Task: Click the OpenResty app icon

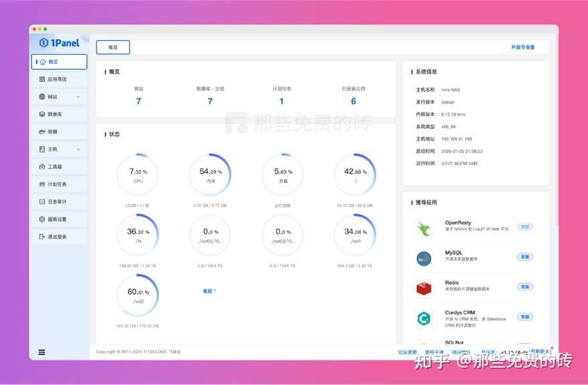Action: [x=424, y=229]
